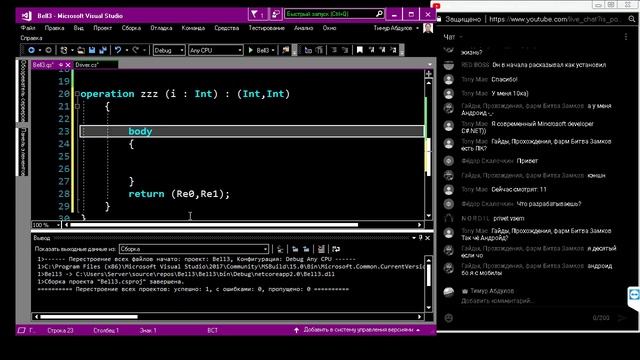
Task: Open the Правка menu
Action: tap(54, 28)
